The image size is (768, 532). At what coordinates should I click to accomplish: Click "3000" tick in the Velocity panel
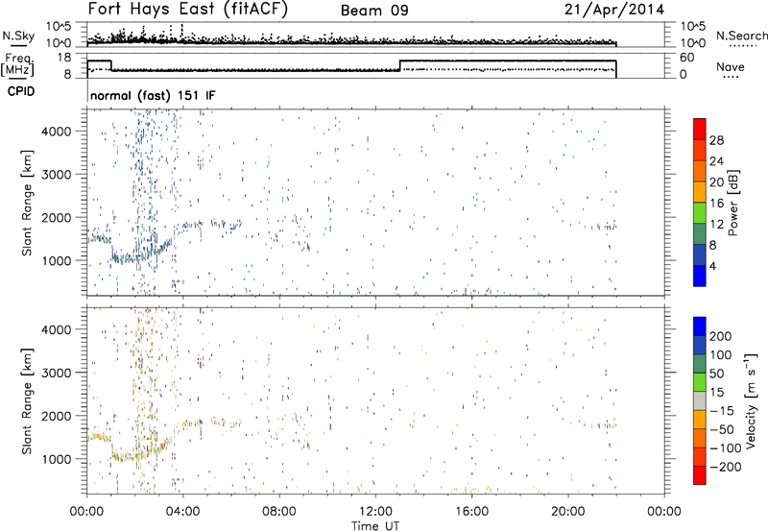pos(57,373)
